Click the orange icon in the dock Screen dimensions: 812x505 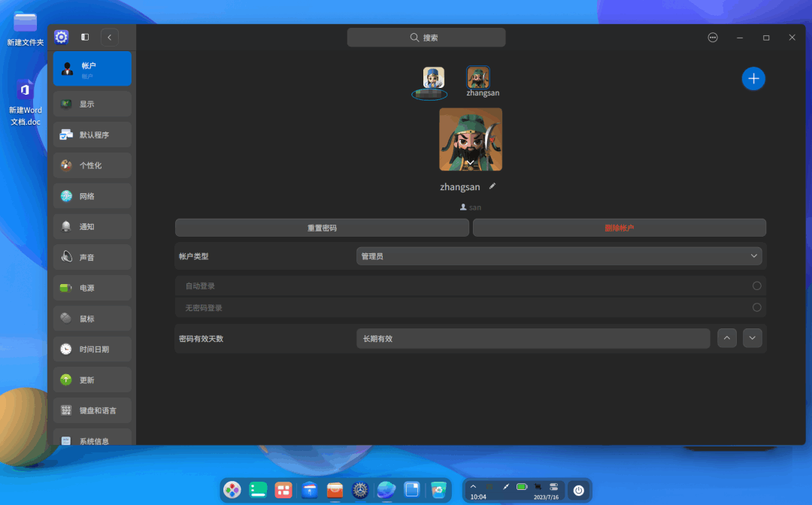click(x=335, y=489)
